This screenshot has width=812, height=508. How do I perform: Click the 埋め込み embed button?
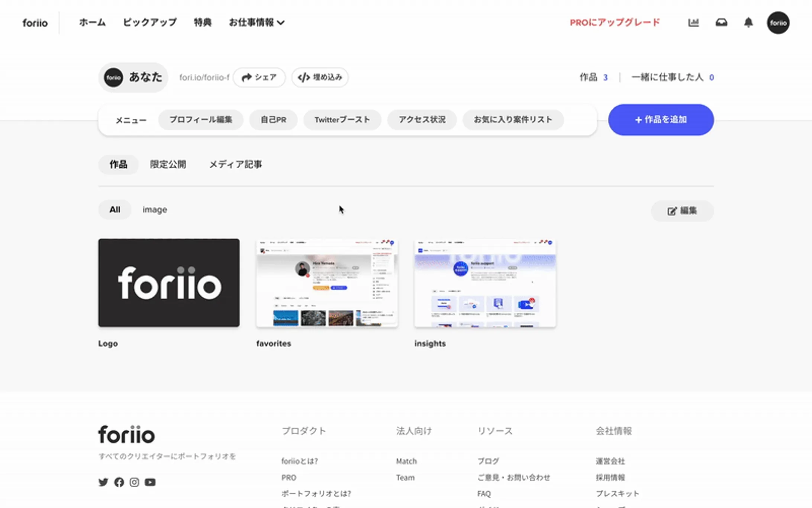point(320,77)
